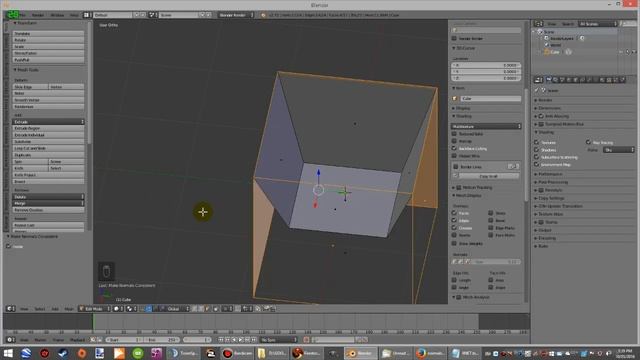
Task: Open the Mesh menu in 3D view header
Action: [69, 309]
